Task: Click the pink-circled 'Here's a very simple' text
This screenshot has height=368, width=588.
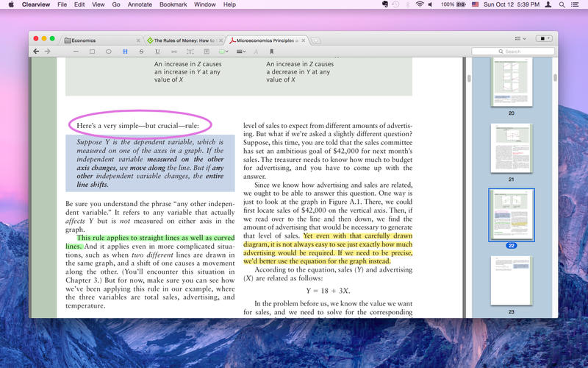Action: pyautogui.click(x=137, y=125)
